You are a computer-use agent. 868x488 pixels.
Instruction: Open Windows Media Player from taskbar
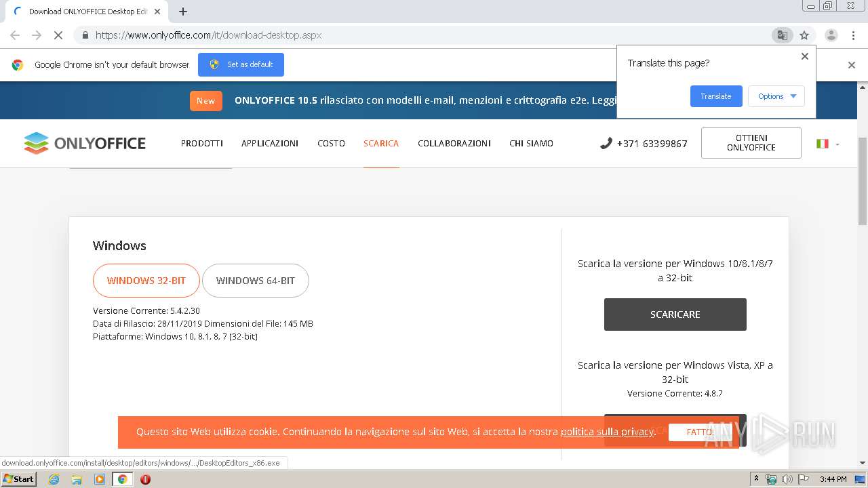click(100, 479)
